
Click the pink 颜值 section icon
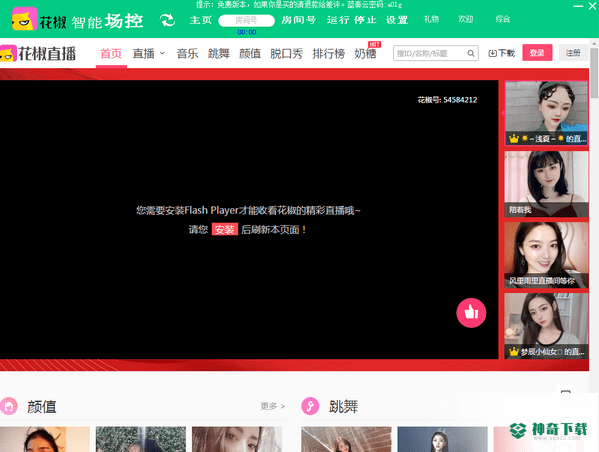coord(8,406)
